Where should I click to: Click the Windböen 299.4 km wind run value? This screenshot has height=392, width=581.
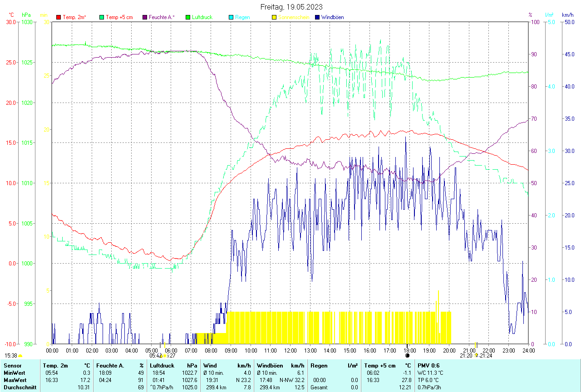point(269,387)
